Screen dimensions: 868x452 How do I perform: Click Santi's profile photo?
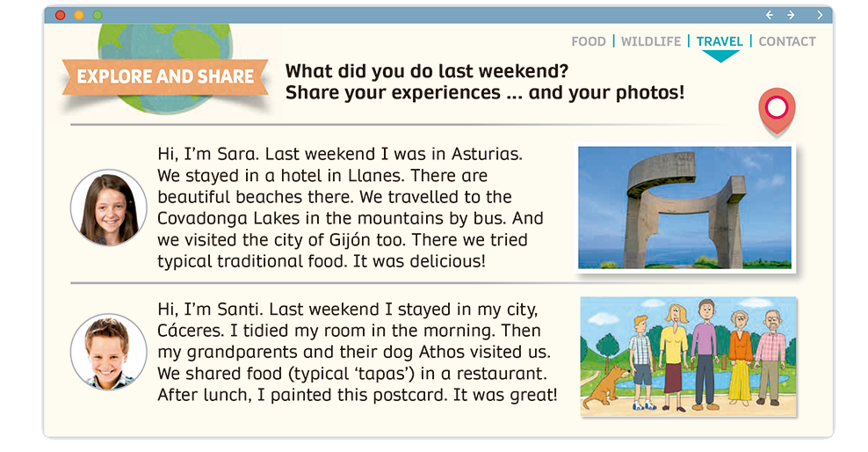[x=109, y=352]
